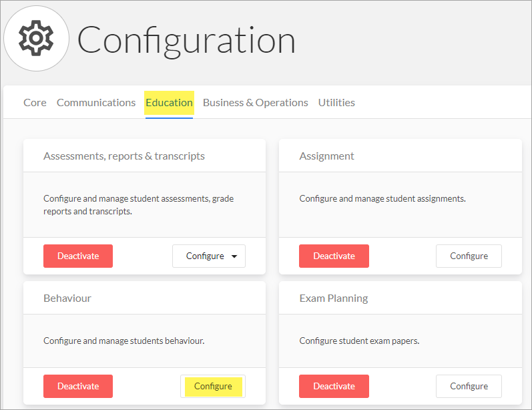Viewport: 532px width, 410px height.
Task: Click the Configuration page title
Action: [x=186, y=41]
